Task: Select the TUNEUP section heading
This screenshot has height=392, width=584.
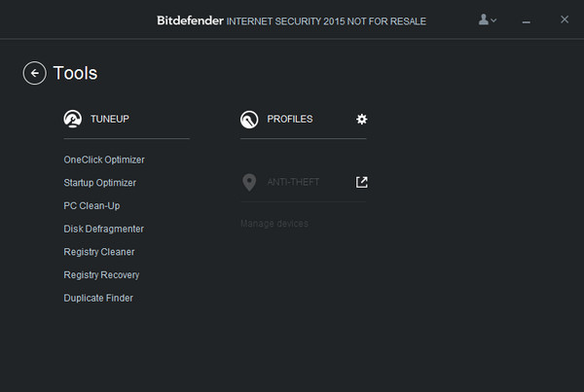Action: click(110, 119)
